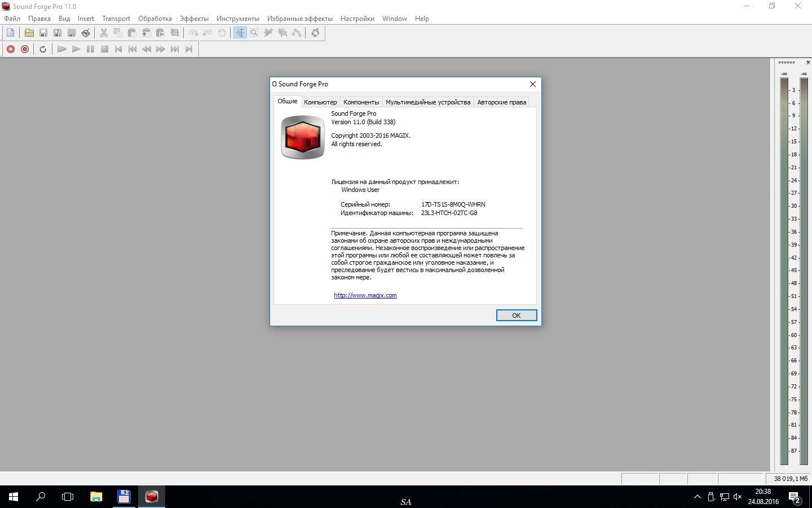This screenshot has height=508, width=812.
Task: Click the Fast Forward button
Action: 161,49
